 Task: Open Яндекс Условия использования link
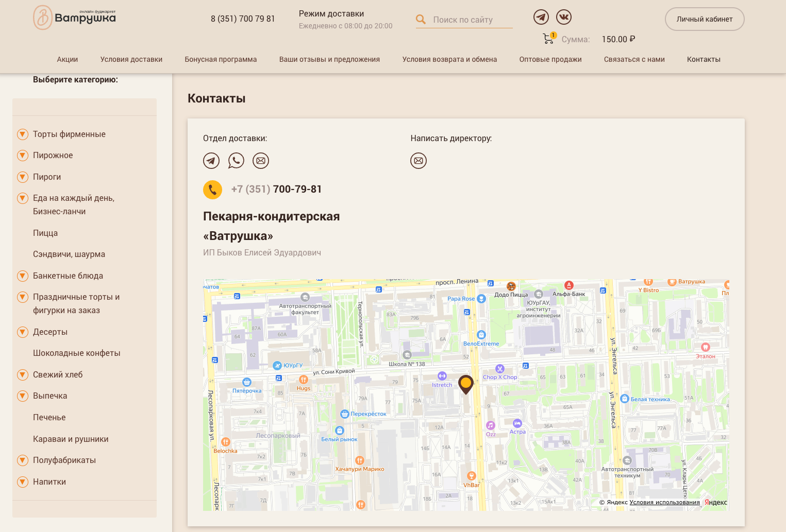pos(664,502)
